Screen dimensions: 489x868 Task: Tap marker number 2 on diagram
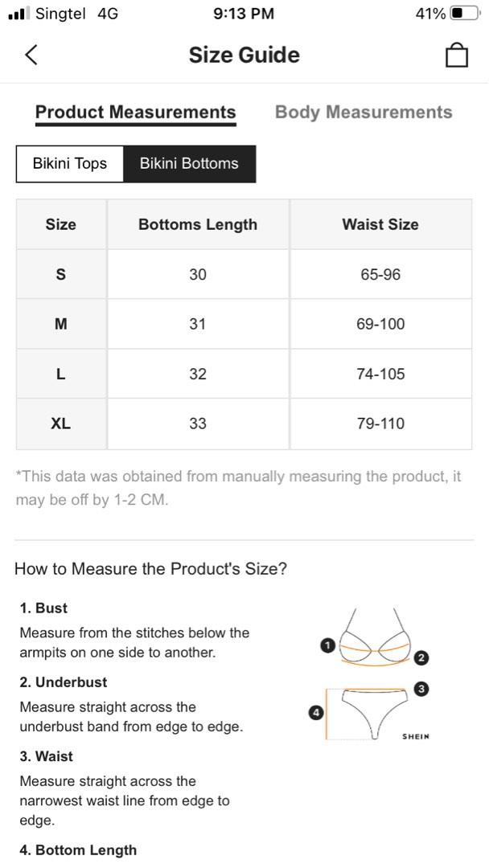click(x=421, y=658)
